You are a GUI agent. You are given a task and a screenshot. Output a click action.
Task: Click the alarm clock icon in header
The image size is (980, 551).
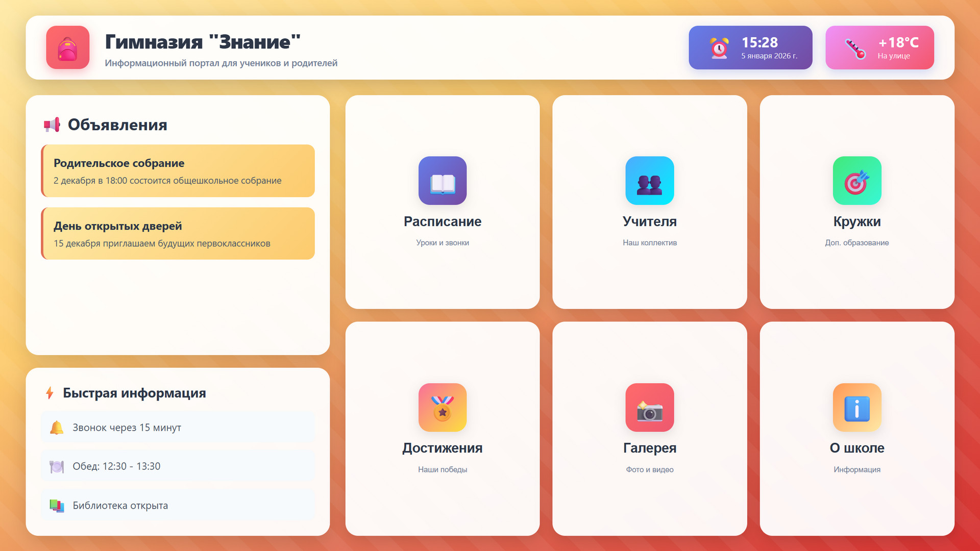click(x=719, y=48)
